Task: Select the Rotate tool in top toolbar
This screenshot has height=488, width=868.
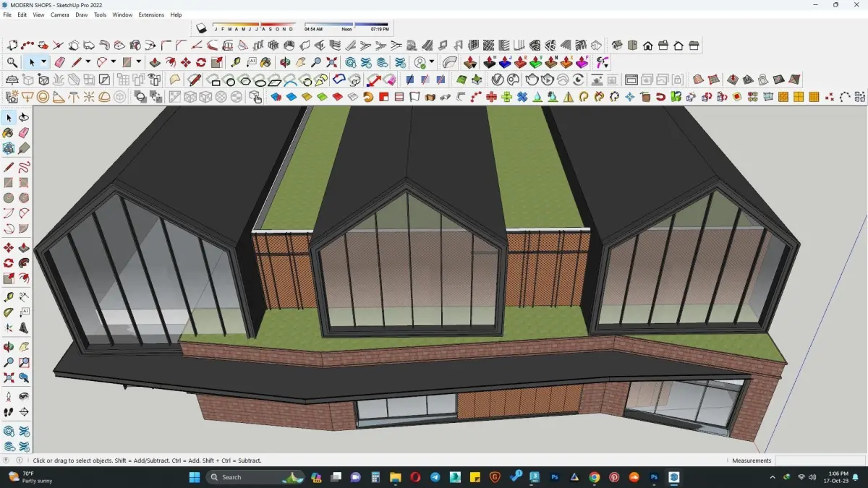Action: [201, 63]
